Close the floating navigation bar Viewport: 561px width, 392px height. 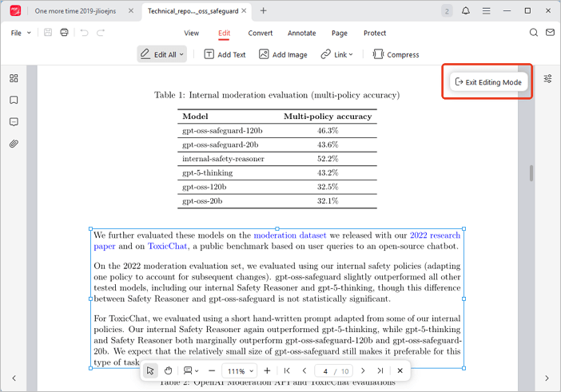click(400, 370)
